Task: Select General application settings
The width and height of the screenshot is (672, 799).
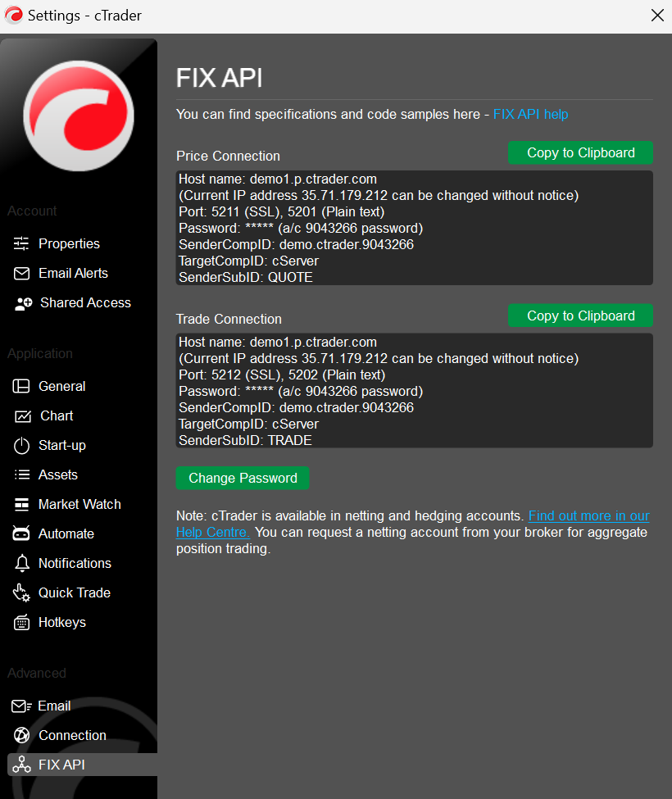Action: pos(62,386)
